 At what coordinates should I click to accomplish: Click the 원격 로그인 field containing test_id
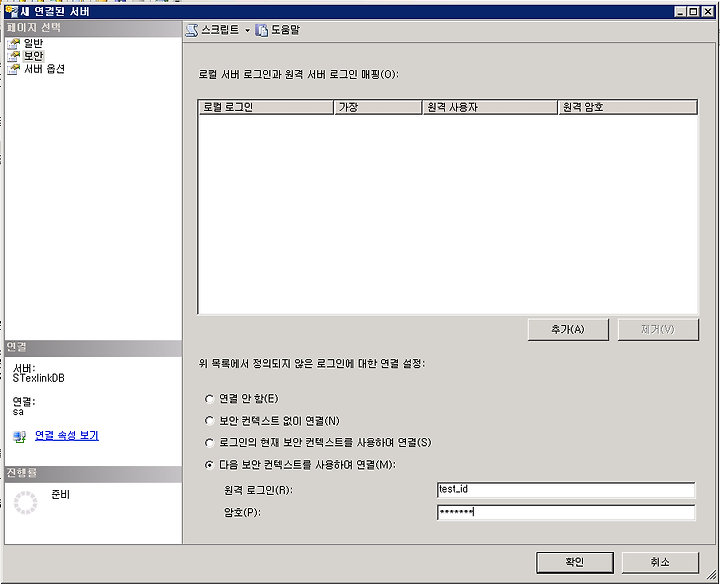[566, 490]
